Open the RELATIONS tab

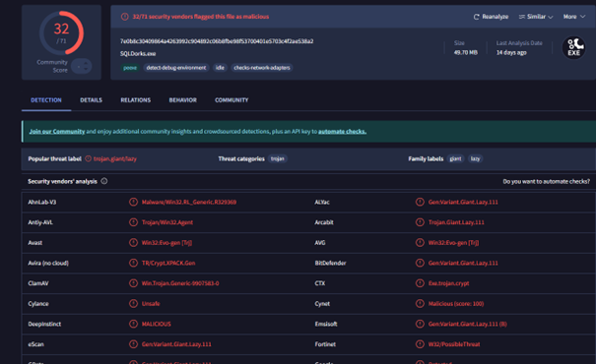coord(136,100)
